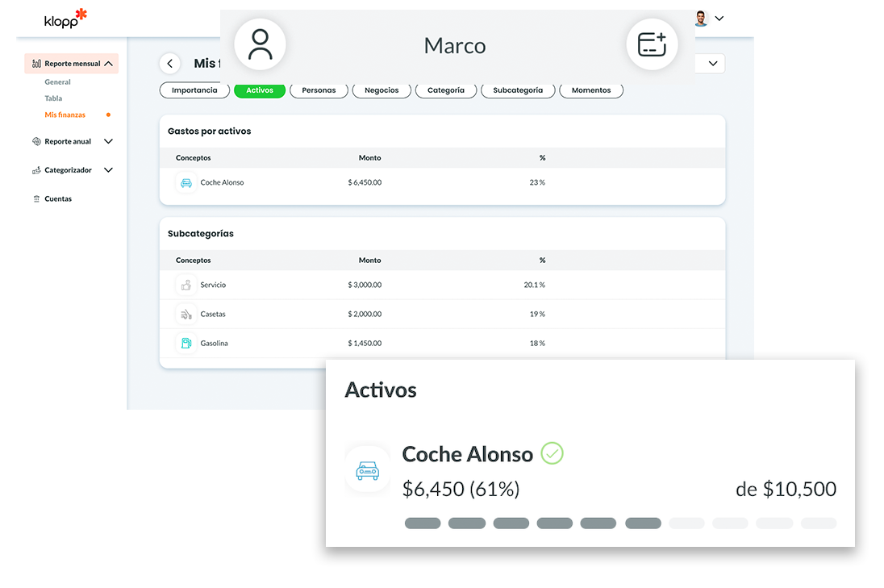
Task: Open the General report link
Action: 57,82
